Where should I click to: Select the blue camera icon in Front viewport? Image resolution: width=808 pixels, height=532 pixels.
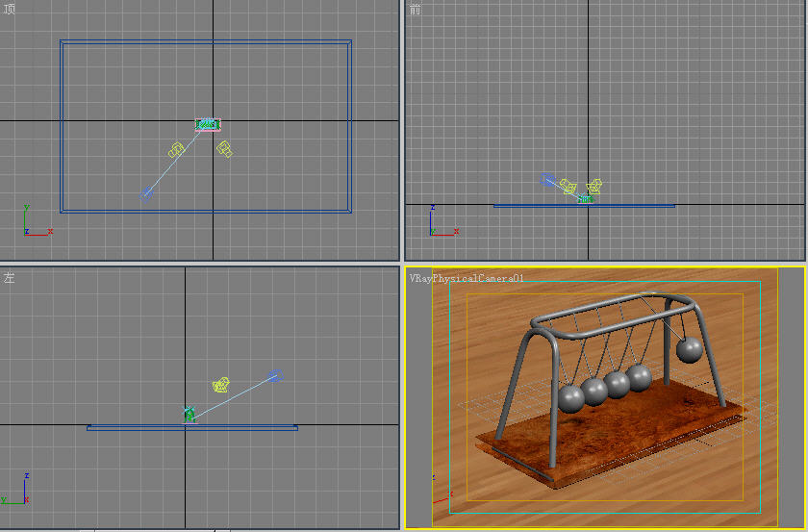(x=547, y=179)
